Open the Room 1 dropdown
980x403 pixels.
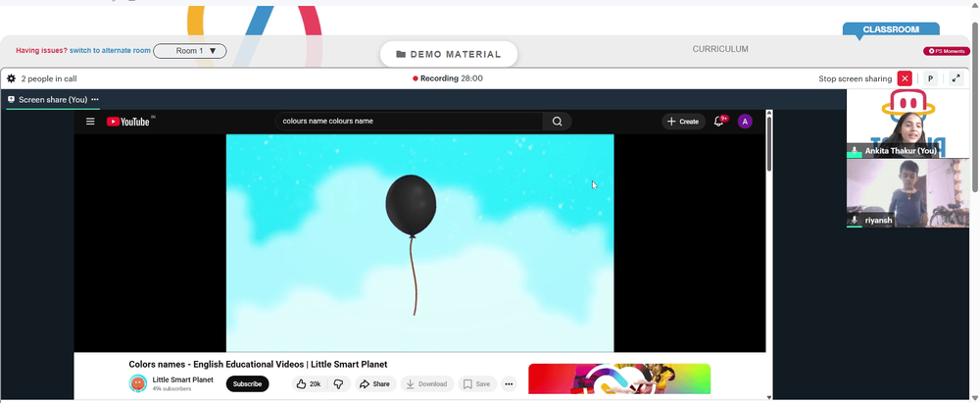click(190, 51)
